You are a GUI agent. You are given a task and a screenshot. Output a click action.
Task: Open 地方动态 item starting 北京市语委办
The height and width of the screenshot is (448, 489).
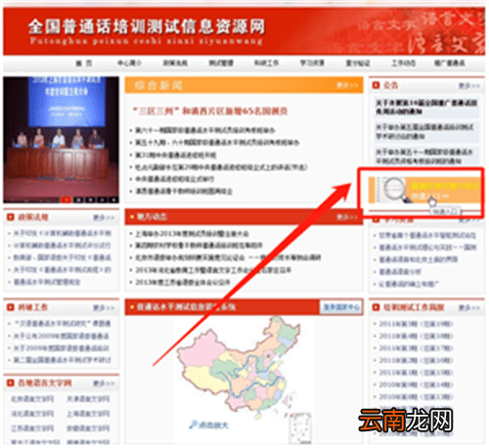click(x=228, y=257)
